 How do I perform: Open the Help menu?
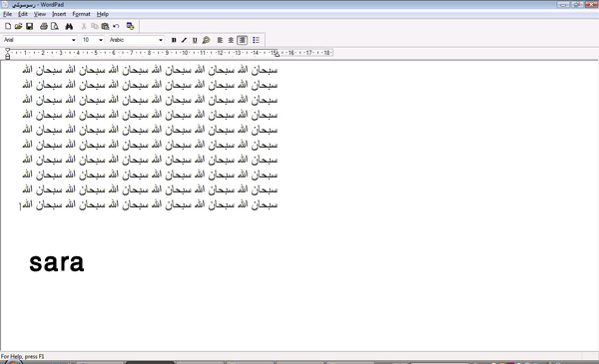tap(103, 14)
